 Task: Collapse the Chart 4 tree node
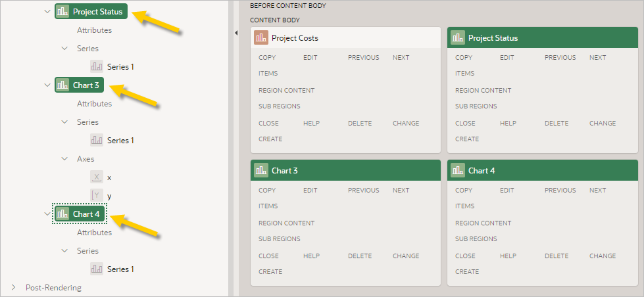47,214
